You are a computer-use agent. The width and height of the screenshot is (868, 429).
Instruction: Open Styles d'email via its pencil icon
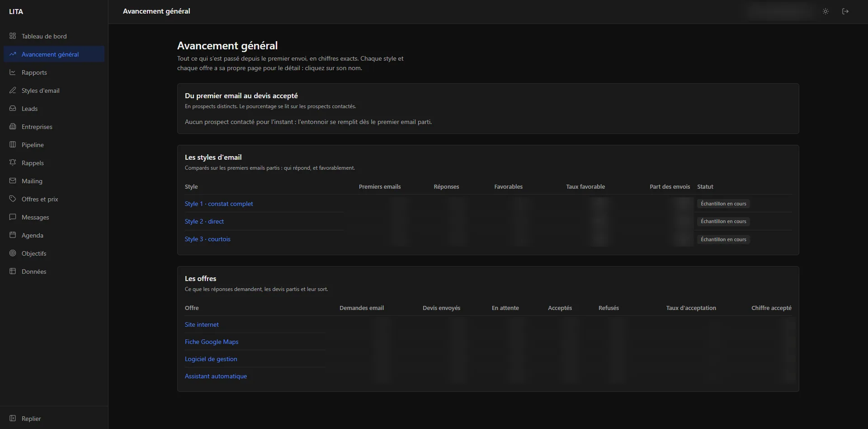(13, 91)
